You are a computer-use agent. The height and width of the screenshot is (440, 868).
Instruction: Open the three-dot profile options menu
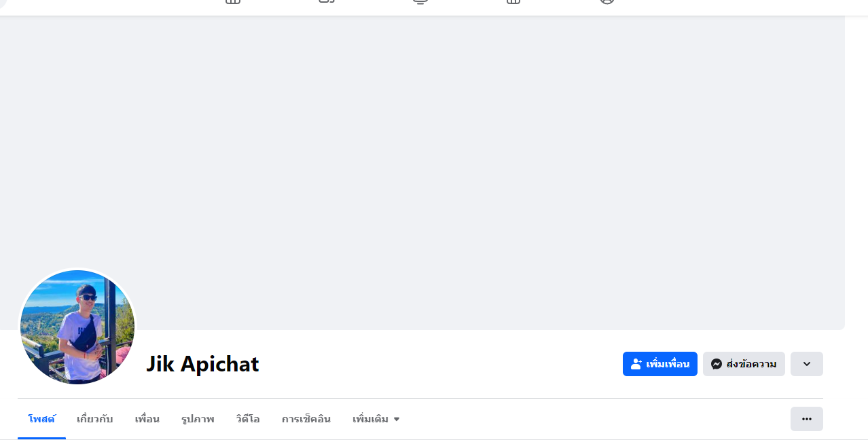click(807, 419)
